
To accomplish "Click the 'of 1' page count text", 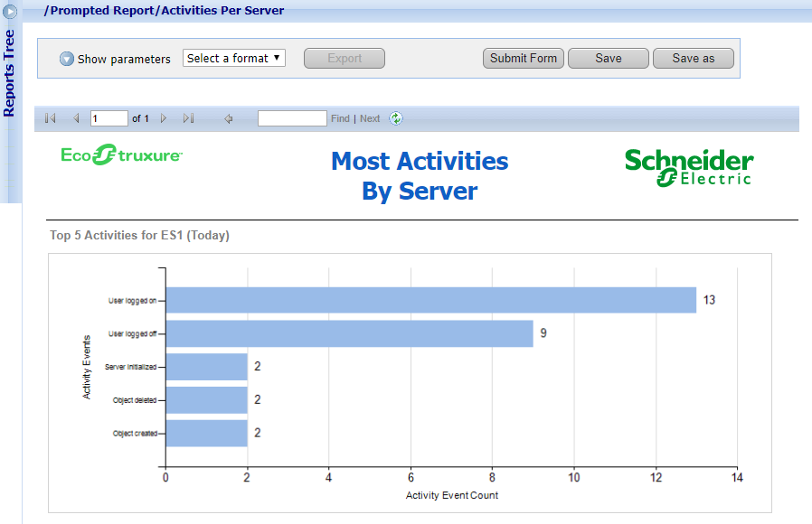I will click(x=140, y=118).
